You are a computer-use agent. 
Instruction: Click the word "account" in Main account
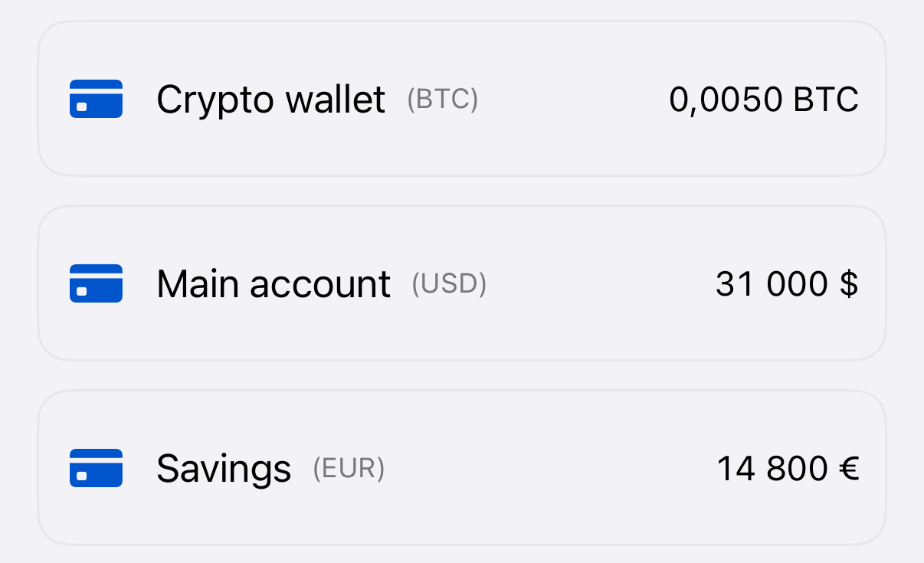(320, 284)
